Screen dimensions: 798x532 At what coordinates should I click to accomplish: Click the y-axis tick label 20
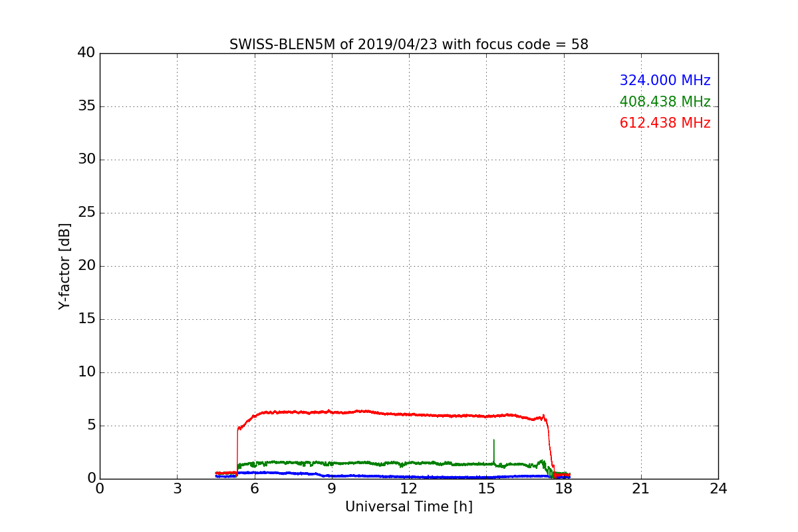[x=86, y=266]
